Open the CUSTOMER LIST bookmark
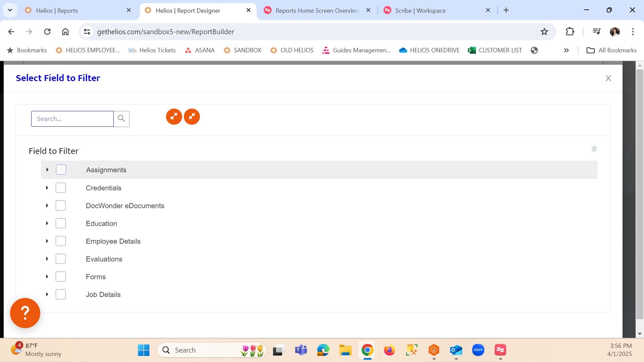Viewport: 644px width, 362px height. click(x=495, y=50)
